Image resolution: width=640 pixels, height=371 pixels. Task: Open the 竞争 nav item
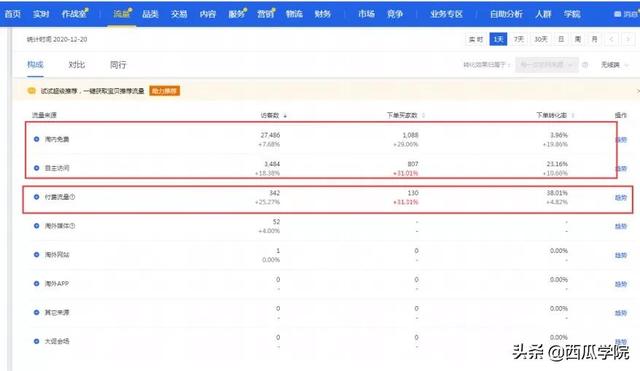[395, 14]
